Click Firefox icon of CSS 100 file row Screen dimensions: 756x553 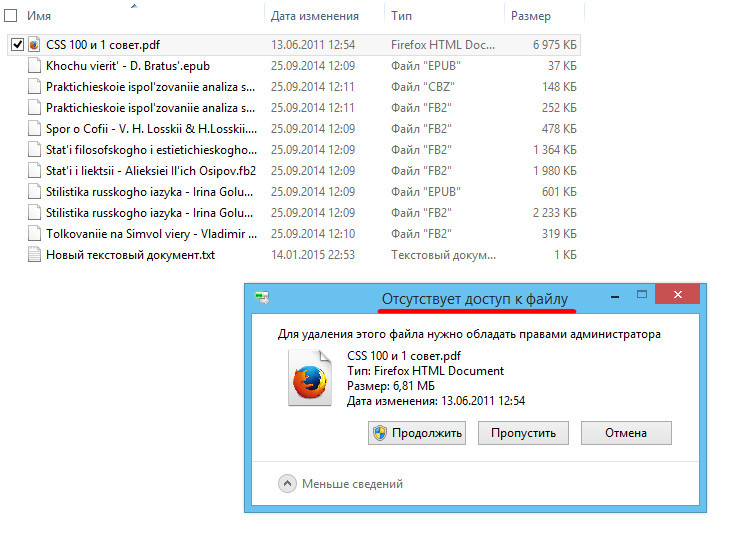(x=34, y=45)
